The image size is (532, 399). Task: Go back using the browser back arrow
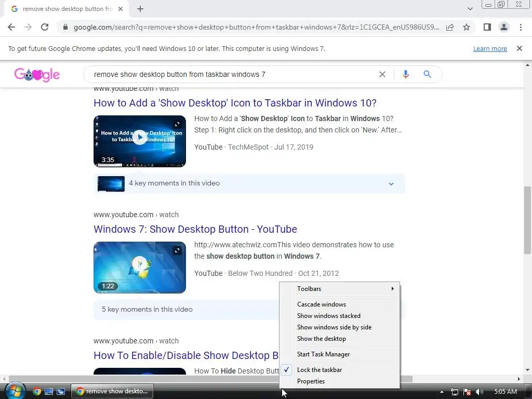(x=11, y=27)
